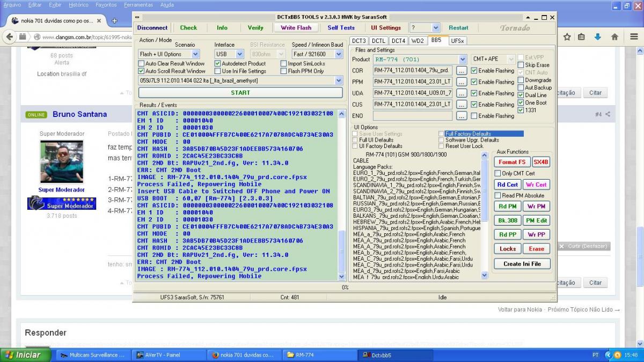644x362 pixels.
Task: Click Bruno Santana profile link
Action: coord(79,114)
